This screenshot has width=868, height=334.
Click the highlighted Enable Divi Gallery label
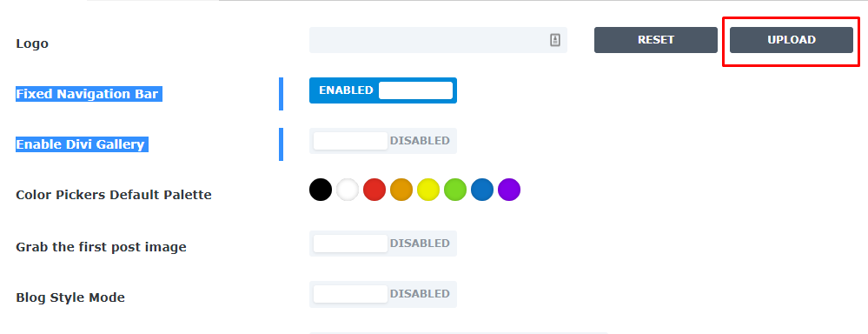pos(82,144)
